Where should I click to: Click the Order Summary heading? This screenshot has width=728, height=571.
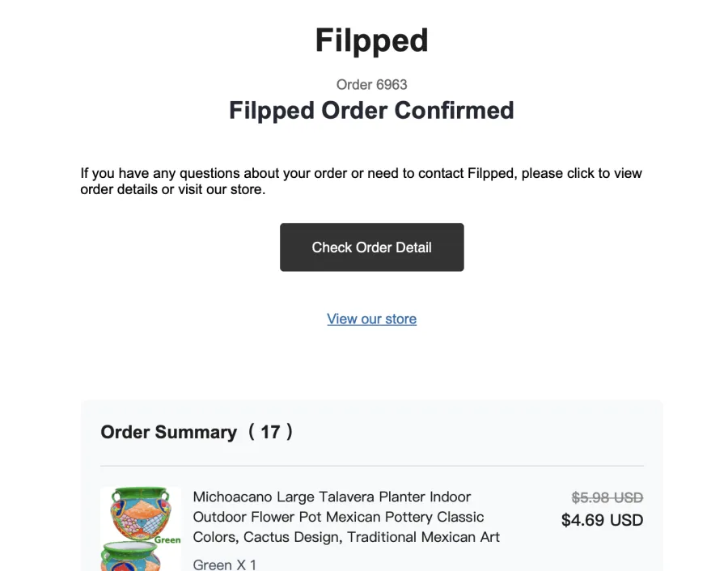(x=169, y=432)
